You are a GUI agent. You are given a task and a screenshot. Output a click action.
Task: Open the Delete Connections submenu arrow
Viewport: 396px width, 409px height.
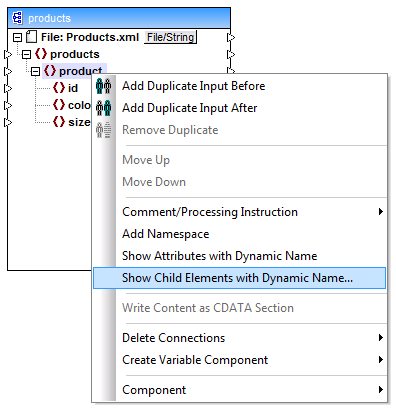(x=381, y=338)
